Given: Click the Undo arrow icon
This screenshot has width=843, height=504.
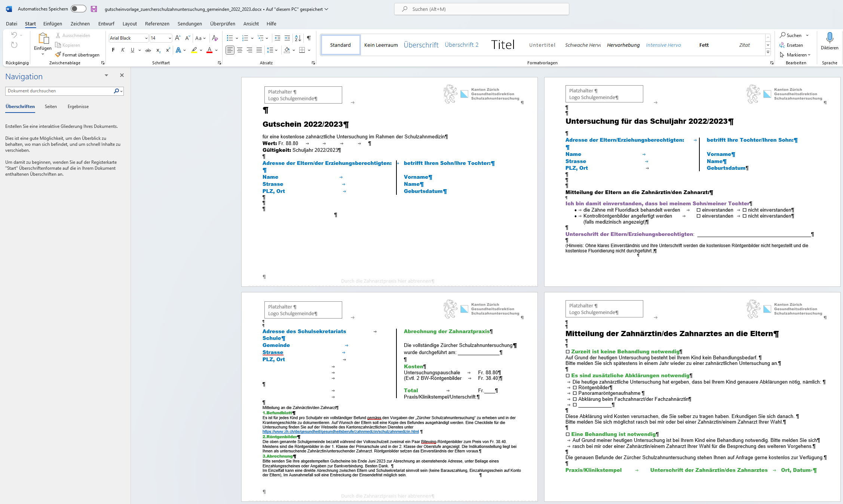Looking at the screenshot, I should (x=14, y=35).
